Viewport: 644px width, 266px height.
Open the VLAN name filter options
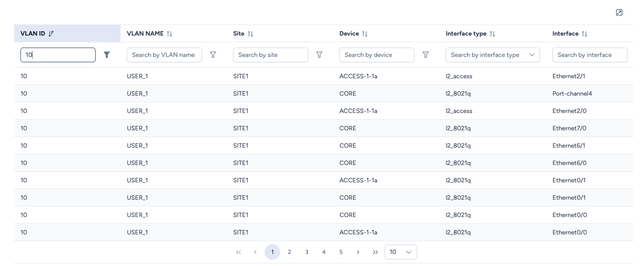pyautogui.click(x=213, y=55)
